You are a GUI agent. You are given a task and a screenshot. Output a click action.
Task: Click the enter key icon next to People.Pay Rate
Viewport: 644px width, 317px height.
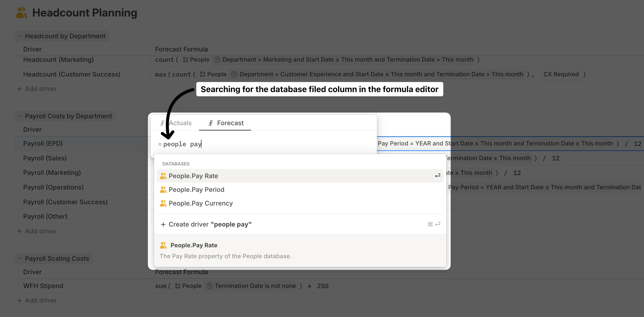point(437,176)
